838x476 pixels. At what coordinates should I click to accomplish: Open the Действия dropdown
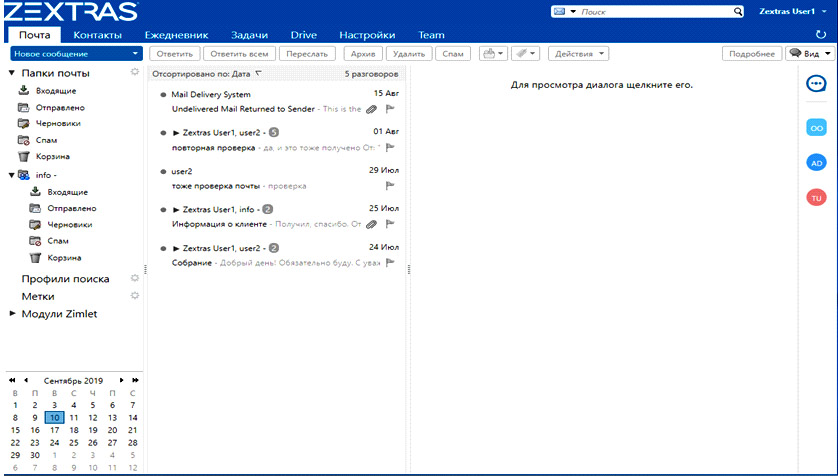click(578, 53)
